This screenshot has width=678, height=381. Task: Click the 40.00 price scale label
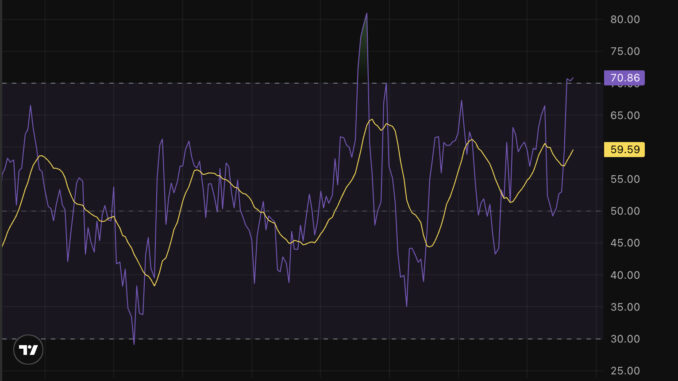pyautogui.click(x=625, y=275)
